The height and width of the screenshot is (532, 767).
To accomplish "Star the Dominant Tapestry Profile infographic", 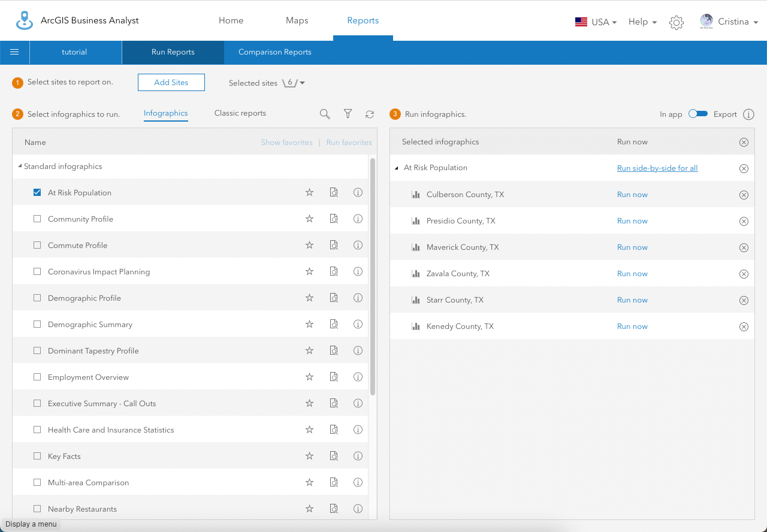I will pos(310,350).
